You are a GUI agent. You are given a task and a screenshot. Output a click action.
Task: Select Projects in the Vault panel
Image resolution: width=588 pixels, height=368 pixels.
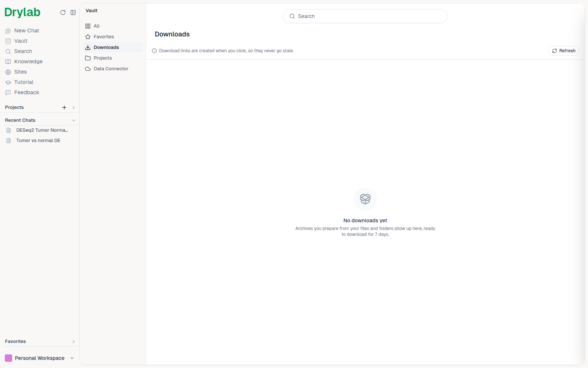112,58
